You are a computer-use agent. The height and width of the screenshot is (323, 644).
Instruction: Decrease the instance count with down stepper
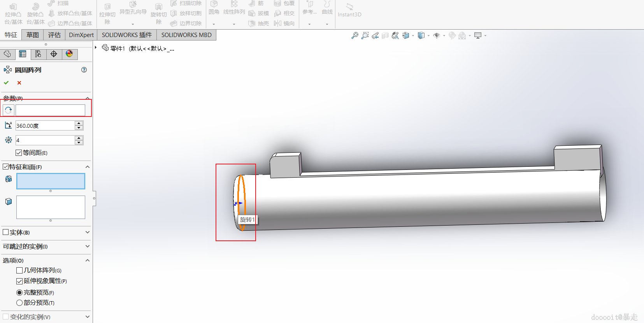coord(79,143)
